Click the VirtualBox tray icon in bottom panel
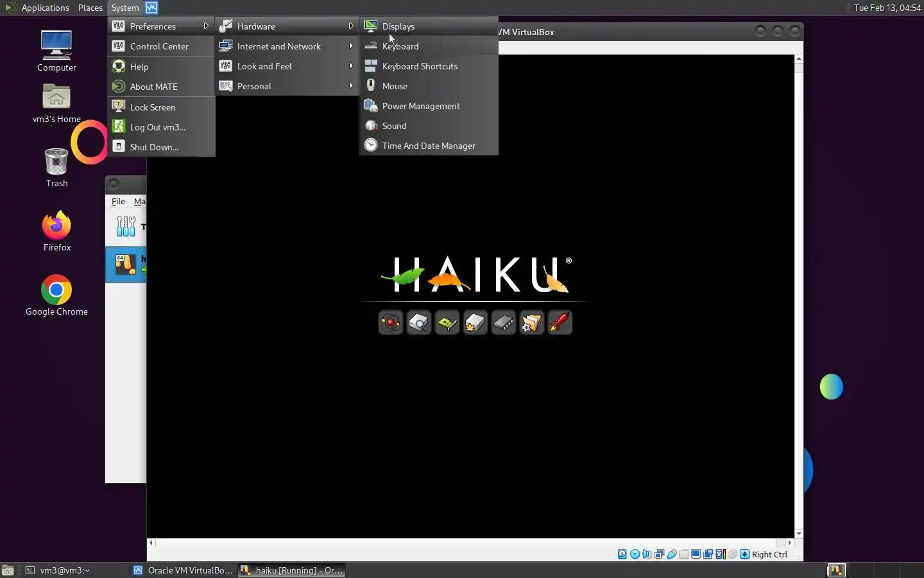This screenshot has height=578, width=924. click(x=836, y=570)
